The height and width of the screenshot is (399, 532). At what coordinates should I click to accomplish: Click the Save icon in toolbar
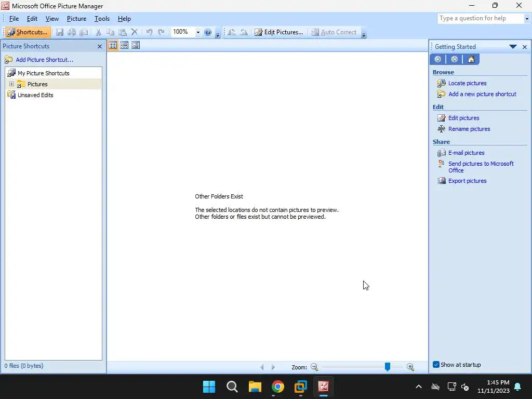60,32
